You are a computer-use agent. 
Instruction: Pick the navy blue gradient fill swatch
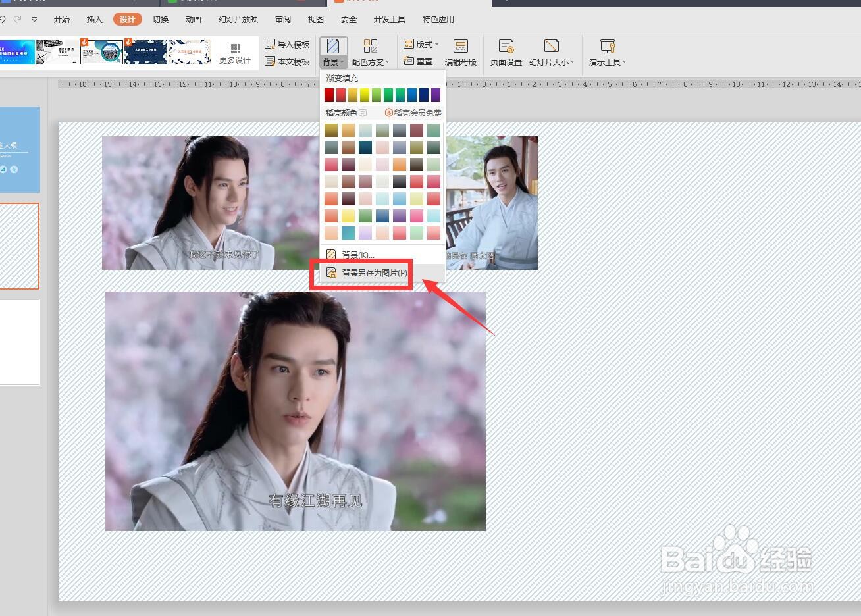(424, 95)
